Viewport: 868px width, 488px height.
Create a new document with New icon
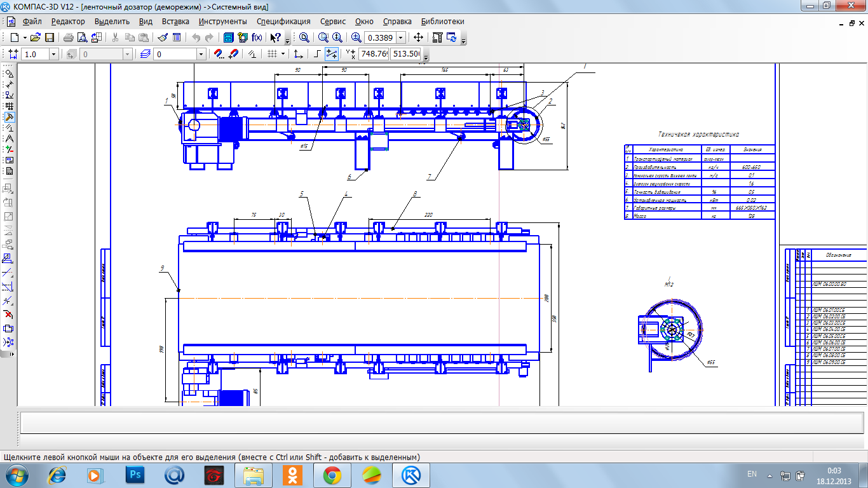15,37
